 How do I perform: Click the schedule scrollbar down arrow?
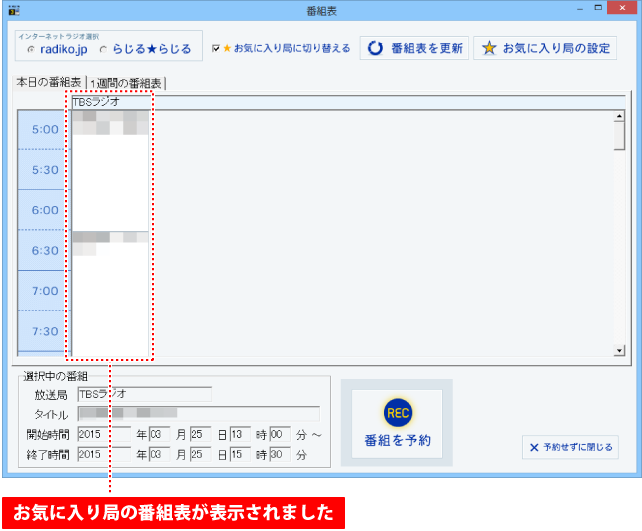(619, 350)
